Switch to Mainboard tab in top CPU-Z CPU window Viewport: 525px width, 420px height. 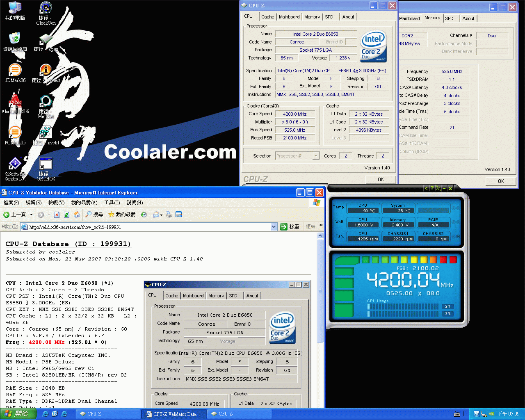pyautogui.click(x=289, y=17)
